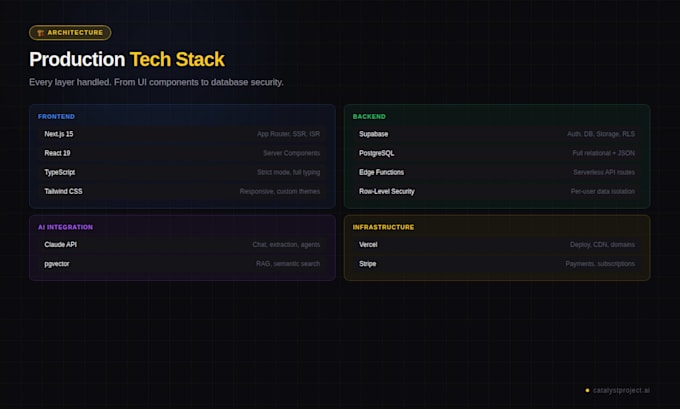Click 'Server Components' description
This screenshot has width=680, height=409.
coord(291,153)
